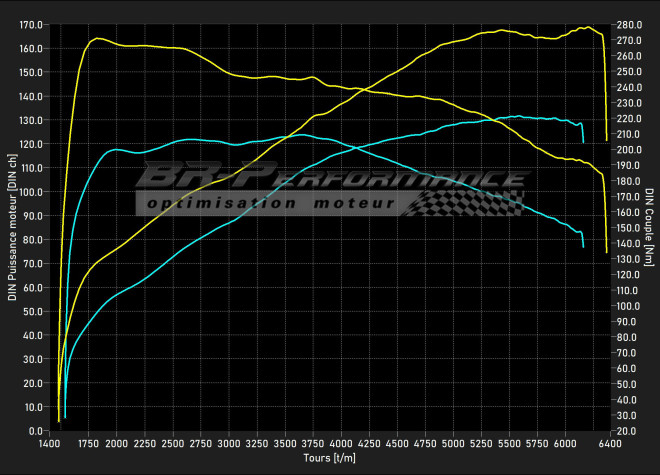
Task: Click the yellow torque curve peak near 1800 rpm
Action: (x=97, y=38)
